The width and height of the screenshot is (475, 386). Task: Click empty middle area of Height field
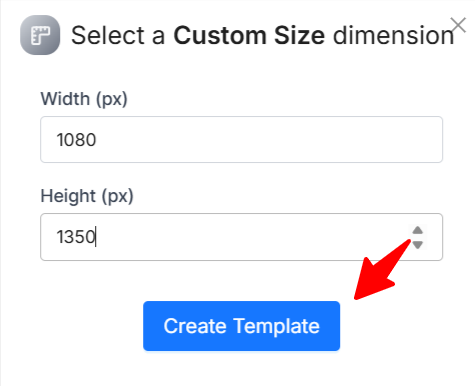point(250,237)
